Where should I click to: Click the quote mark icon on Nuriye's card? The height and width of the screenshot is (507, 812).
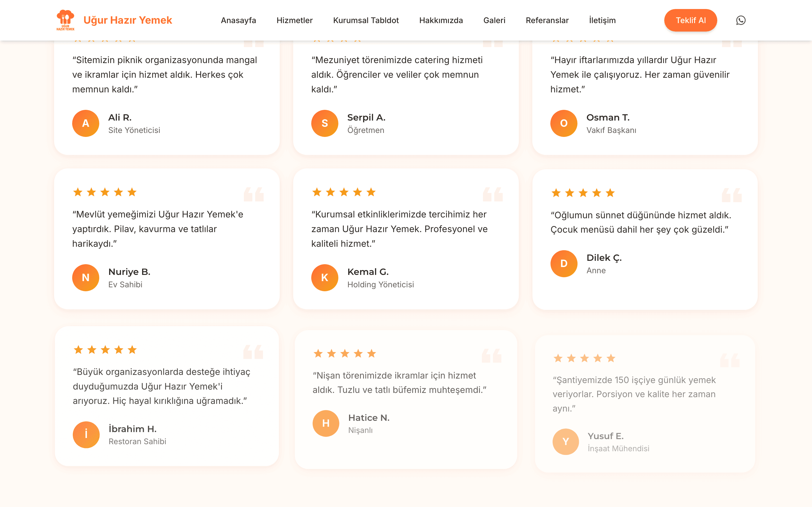pos(254,194)
